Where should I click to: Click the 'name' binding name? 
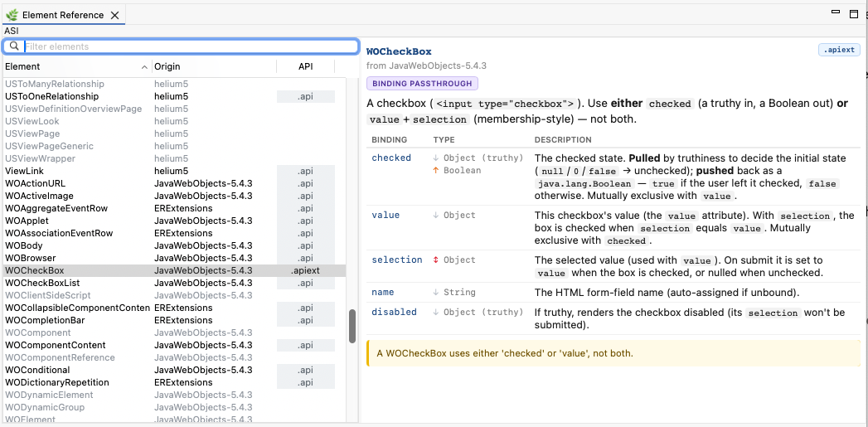382,292
